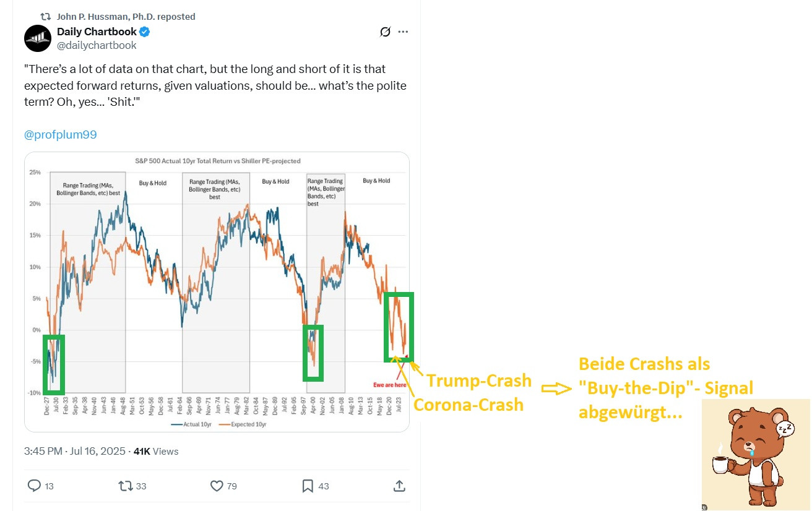This screenshot has width=812, height=511.
Task: Click the Daily Chartbook display name
Action: pos(97,32)
